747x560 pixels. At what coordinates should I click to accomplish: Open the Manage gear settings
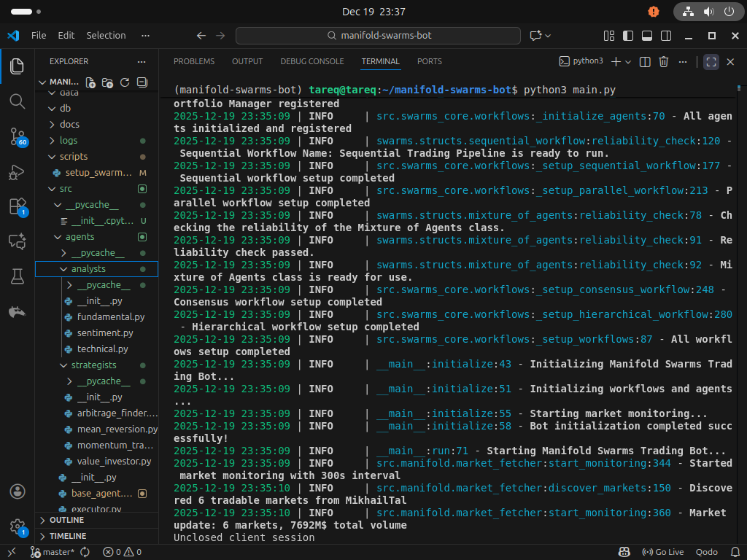[18, 527]
